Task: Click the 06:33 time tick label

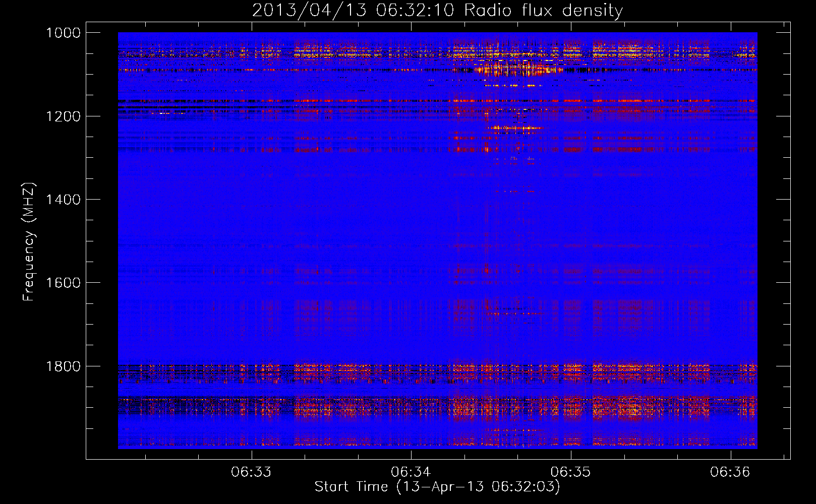Action: [251, 472]
